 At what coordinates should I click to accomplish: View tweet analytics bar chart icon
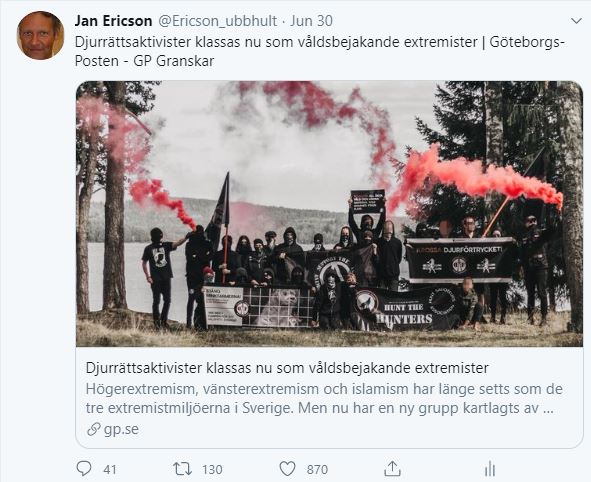click(x=490, y=469)
